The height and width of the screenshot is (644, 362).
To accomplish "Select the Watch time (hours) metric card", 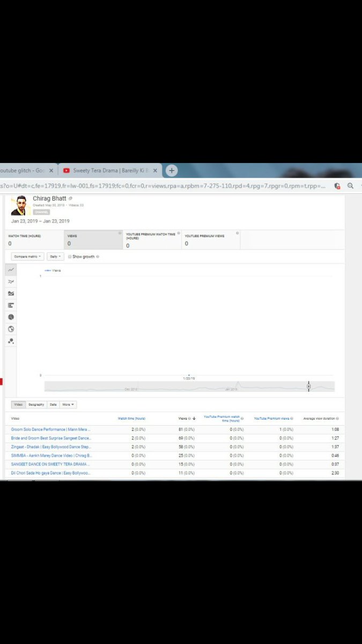I will [x=35, y=239].
